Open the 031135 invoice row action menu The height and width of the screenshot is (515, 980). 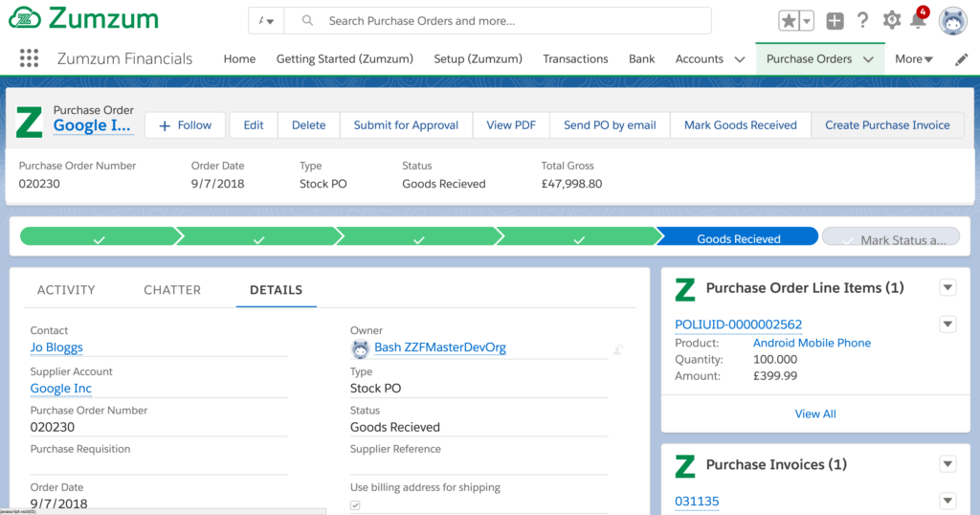(948, 501)
